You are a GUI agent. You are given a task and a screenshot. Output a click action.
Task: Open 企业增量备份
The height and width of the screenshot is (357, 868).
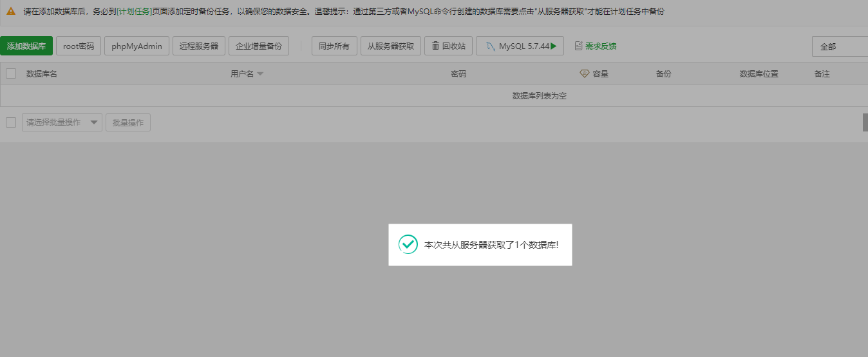point(259,46)
